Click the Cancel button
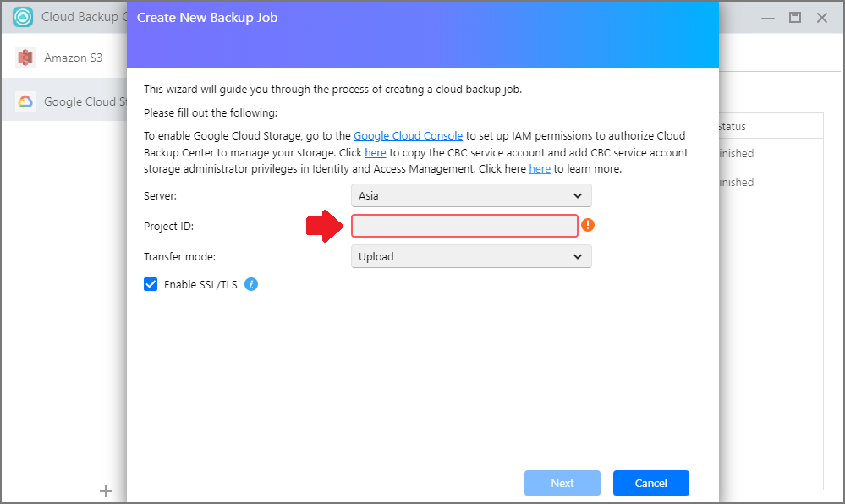 pyautogui.click(x=651, y=483)
